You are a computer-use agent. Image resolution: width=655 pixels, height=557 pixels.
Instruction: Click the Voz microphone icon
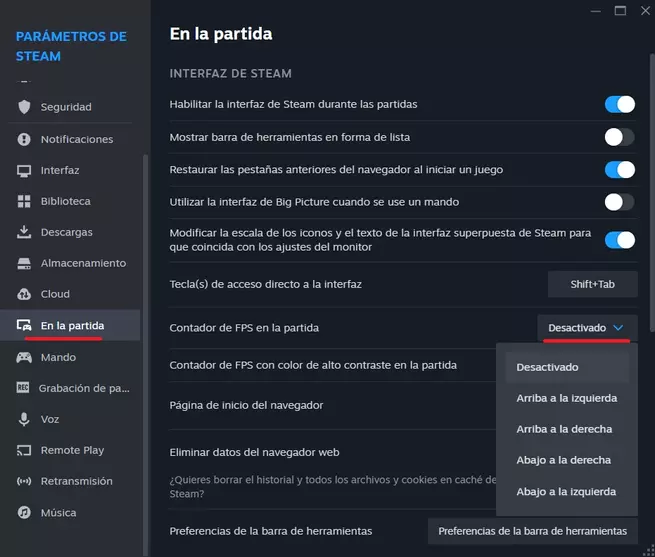click(x=24, y=419)
